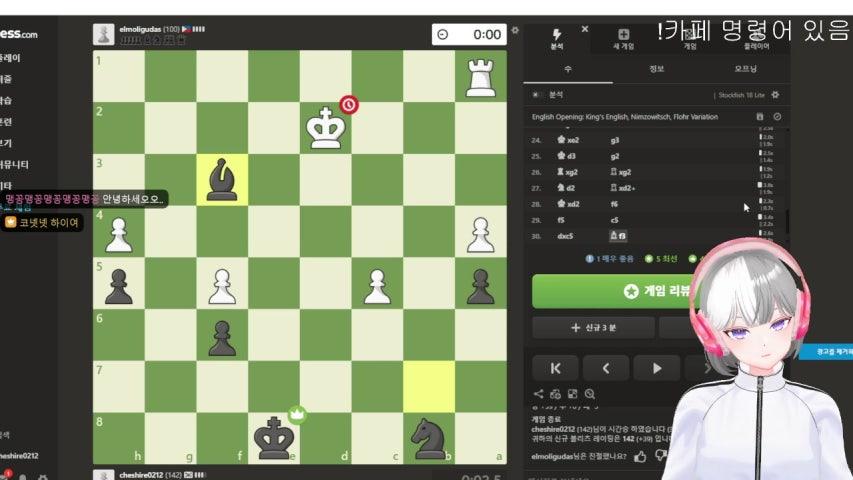Switch to the 정보 (info) sub-tab
Image resolution: width=853 pixels, height=480 pixels.
coord(657,69)
